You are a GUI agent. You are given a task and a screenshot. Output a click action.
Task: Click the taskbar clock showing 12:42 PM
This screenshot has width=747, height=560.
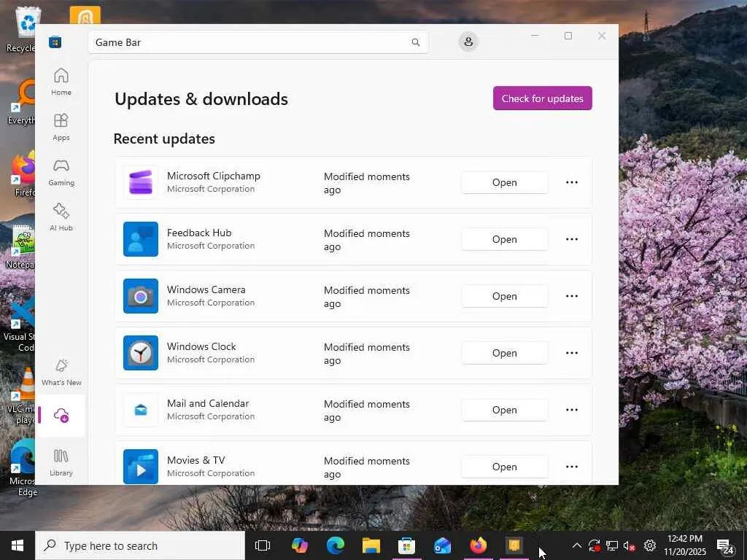[684, 545]
